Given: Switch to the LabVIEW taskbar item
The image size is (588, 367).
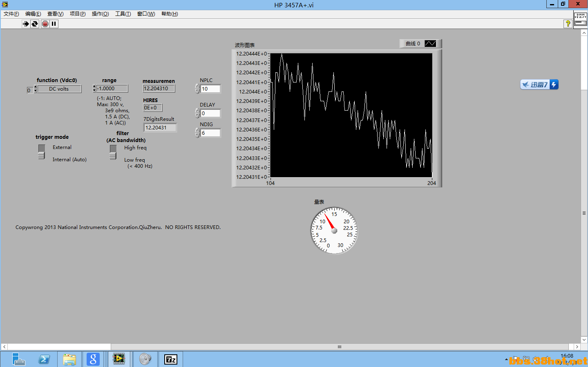Looking at the screenshot, I should pos(119,359).
